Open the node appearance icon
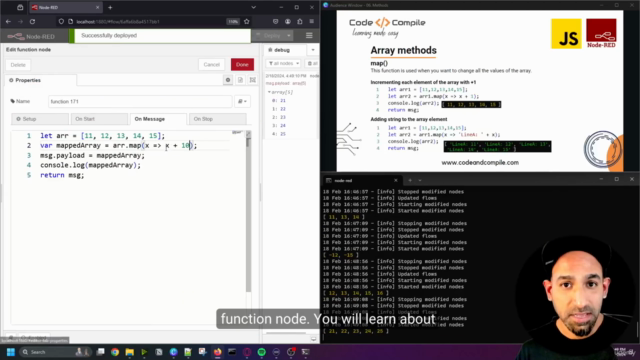Viewport: 640px width, 360px height. (253, 80)
